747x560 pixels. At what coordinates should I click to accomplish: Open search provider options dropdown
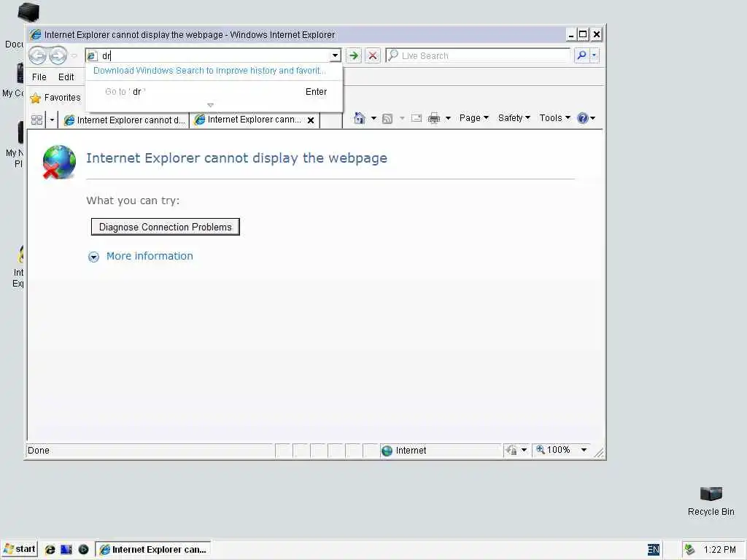pos(594,55)
